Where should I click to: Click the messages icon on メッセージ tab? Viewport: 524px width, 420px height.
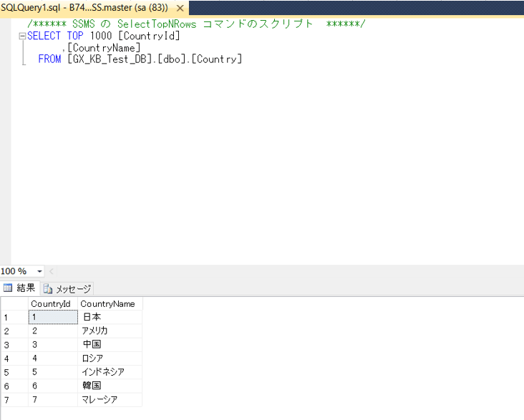coord(48,288)
